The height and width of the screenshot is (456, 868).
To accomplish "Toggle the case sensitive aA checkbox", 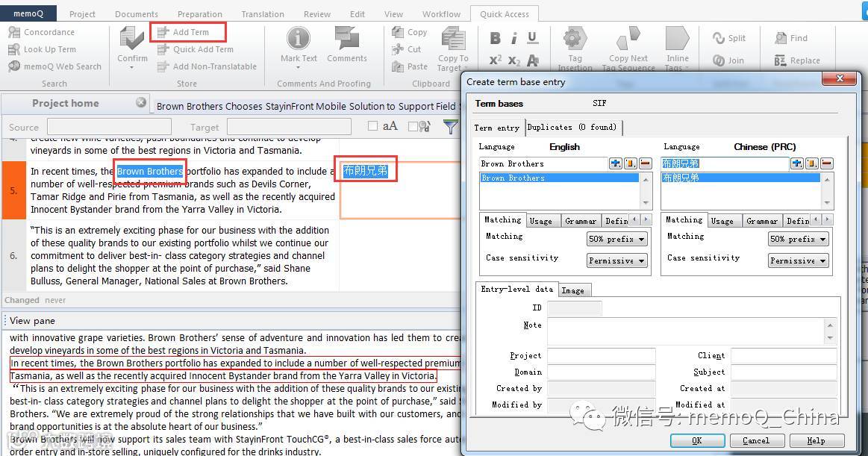I will point(372,126).
